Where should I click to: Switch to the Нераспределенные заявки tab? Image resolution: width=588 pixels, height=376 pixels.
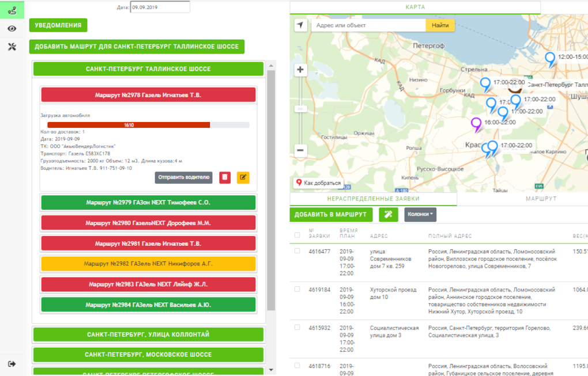coord(373,199)
